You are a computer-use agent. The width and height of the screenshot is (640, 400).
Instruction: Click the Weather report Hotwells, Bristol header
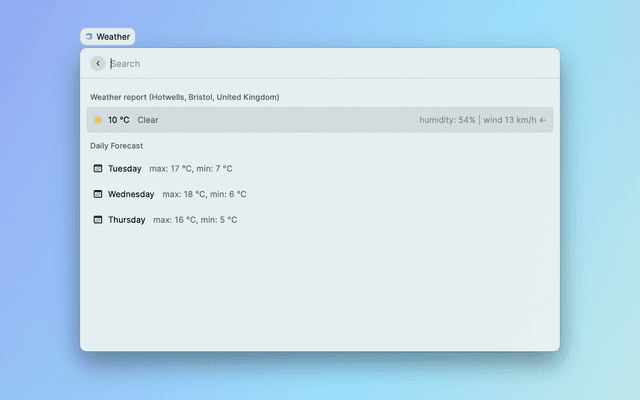185,97
